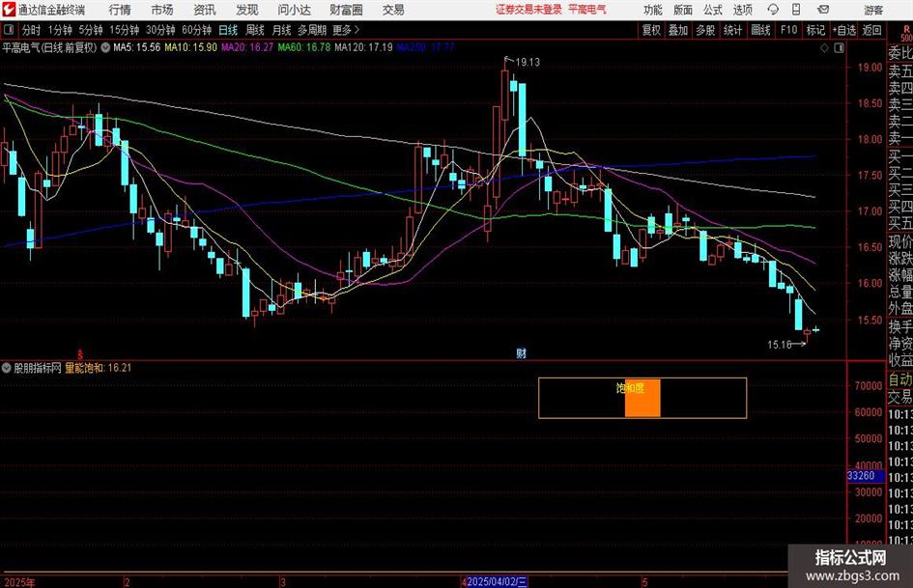Select the 日线 daily period
Screen dimensions: 913x588
tap(228, 30)
